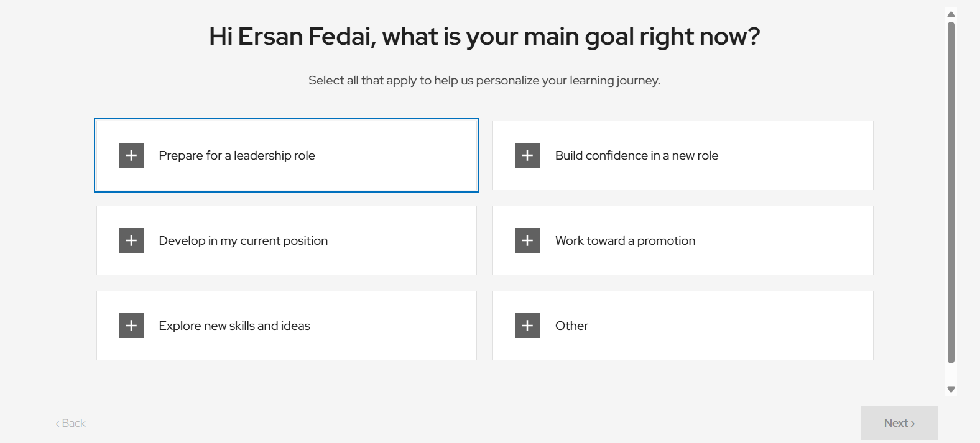Image resolution: width=980 pixels, height=443 pixels.
Task: Toggle the Build confidence in a new role text
Action: [636, 155]
